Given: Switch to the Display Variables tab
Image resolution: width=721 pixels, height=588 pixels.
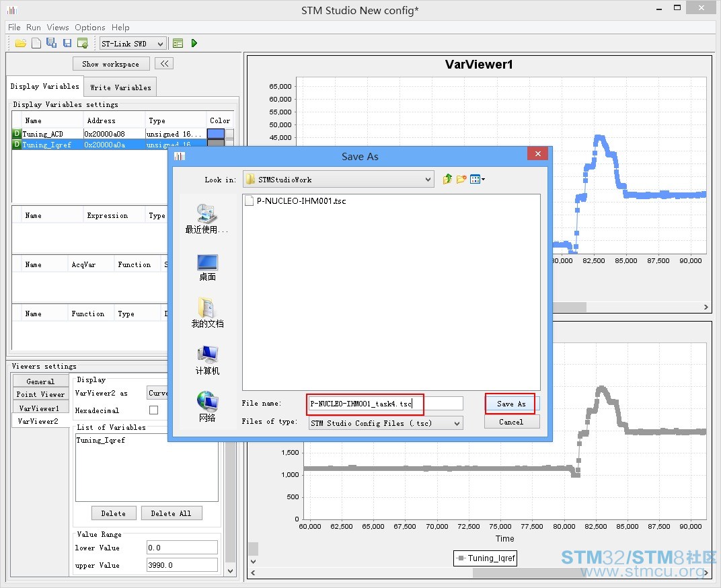Looking at the screenshot, I should pos(44,86).
